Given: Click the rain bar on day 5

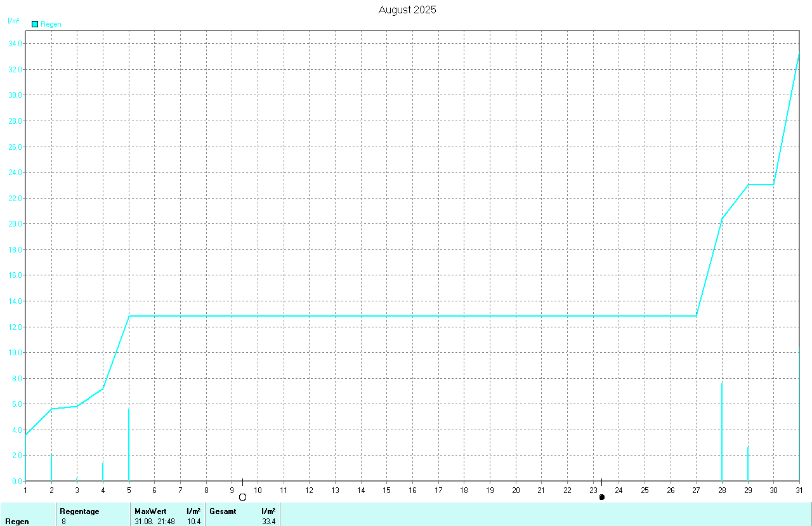Looking at the screenshot, I should tap(129, 444).
